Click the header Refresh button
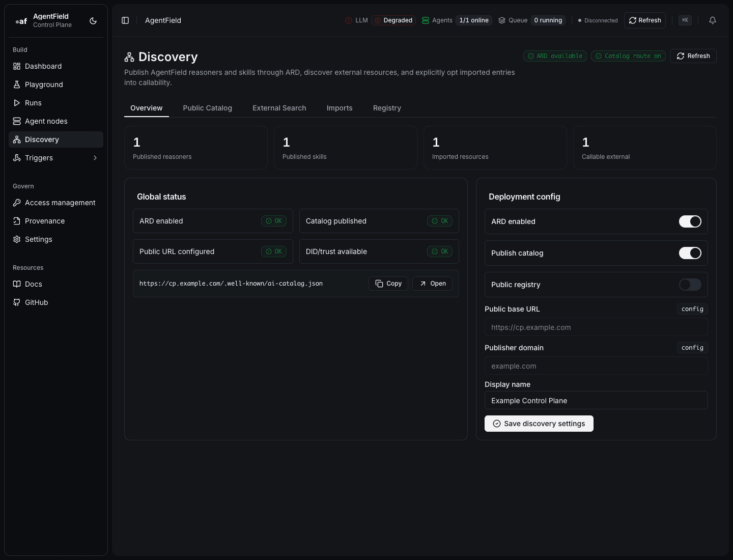 (x=645, y=20)
